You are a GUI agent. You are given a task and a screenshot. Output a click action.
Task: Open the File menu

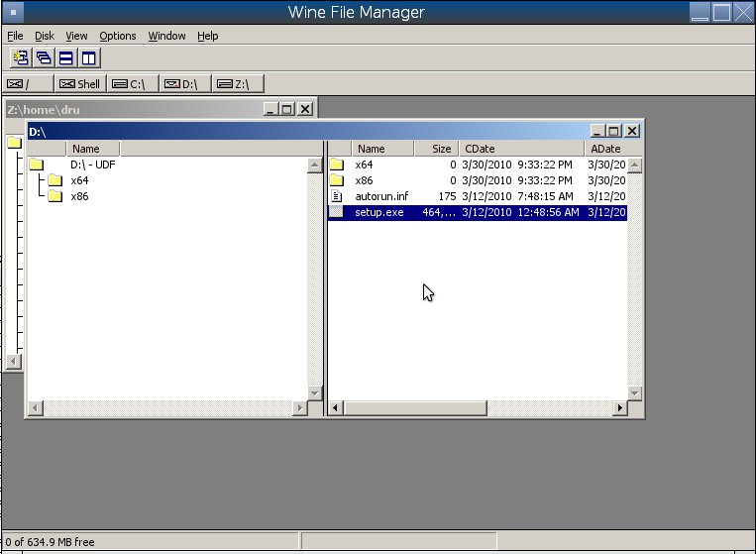[x=16, y=36]
